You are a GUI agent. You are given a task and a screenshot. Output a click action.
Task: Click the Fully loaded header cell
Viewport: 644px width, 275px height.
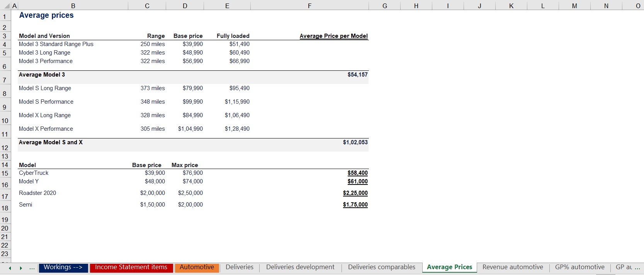233,36
